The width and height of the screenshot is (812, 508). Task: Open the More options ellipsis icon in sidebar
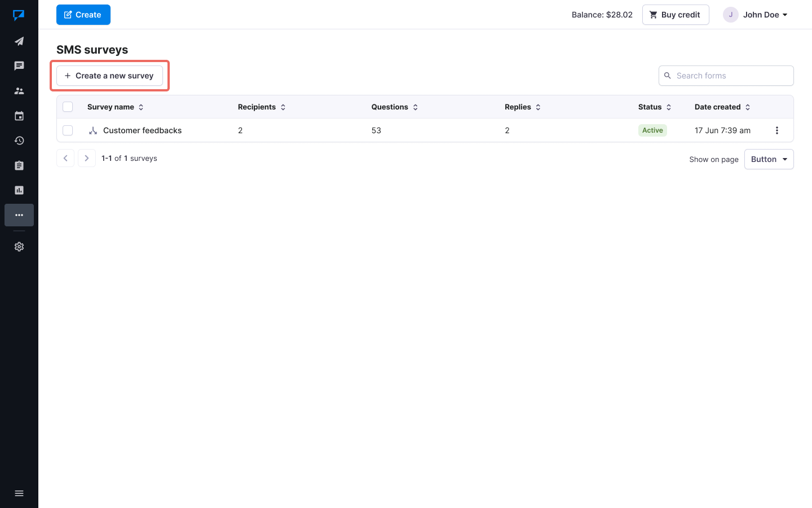[x=19, y=215]
